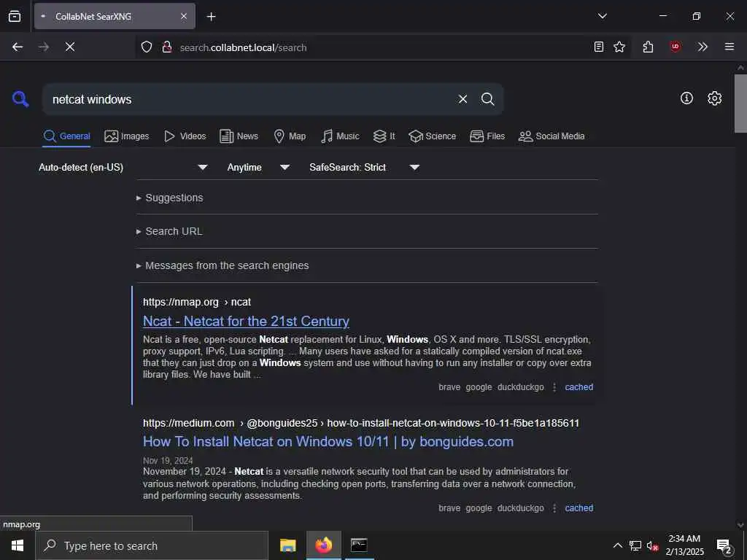747x560 pixels.
Task: Click the SearXNG magnifier logo
Action: [20, 99]
